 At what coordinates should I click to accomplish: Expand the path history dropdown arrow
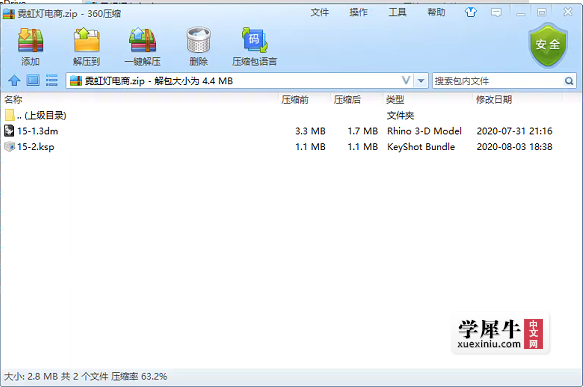421,81
